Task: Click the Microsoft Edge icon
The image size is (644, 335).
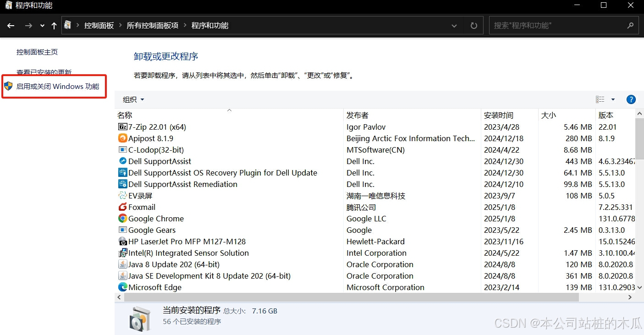Action: click(122, 287)
